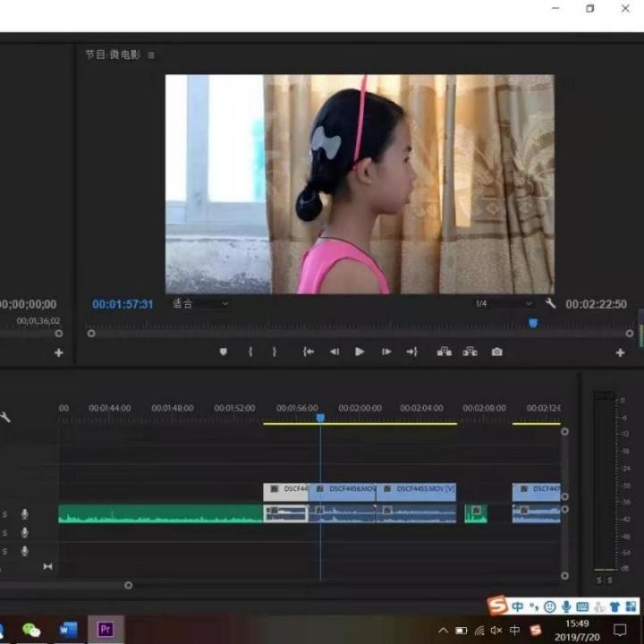Toggle voice-over record on the top audio track
The image size is (644, 644).
pos(25,513)
